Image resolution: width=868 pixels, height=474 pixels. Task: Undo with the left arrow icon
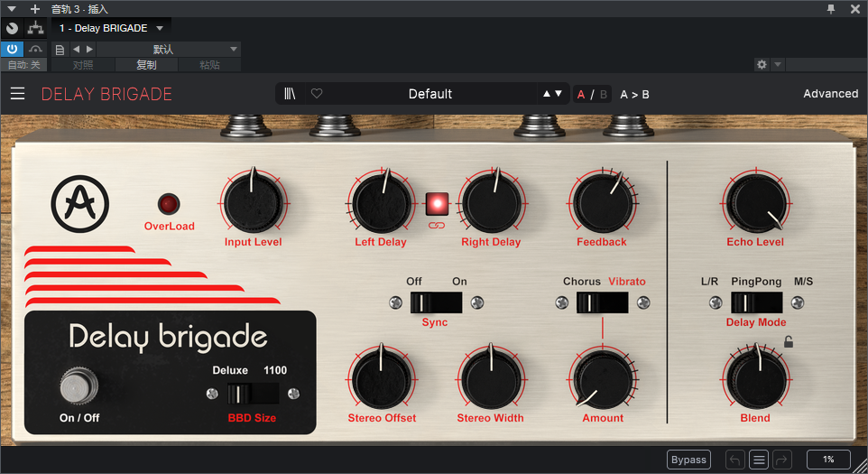point(734,460)
